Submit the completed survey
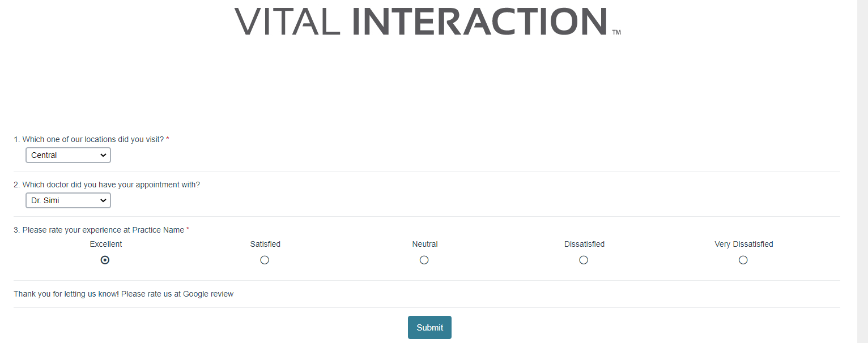The width and height of the screenshot is (868, 343). click(x=429, y=327)
